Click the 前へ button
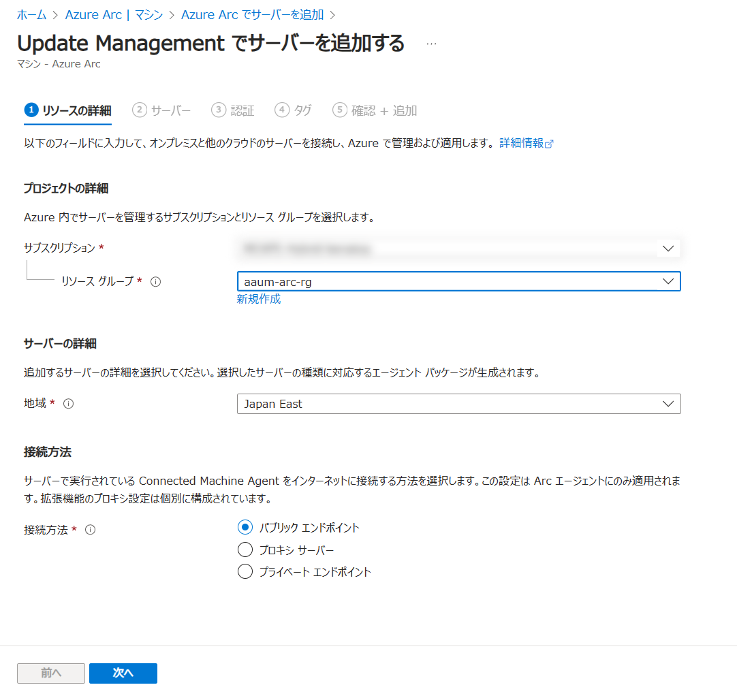This screenshot has width=737, height=700. click(51, 673)
